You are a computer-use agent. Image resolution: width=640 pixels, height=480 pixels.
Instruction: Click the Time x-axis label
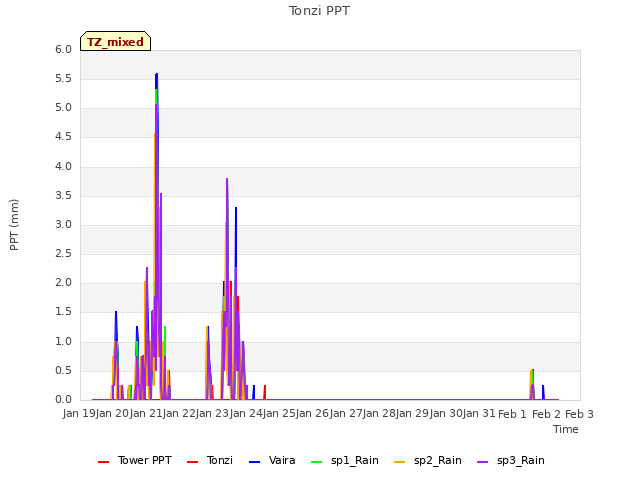[x=566, y=429]
